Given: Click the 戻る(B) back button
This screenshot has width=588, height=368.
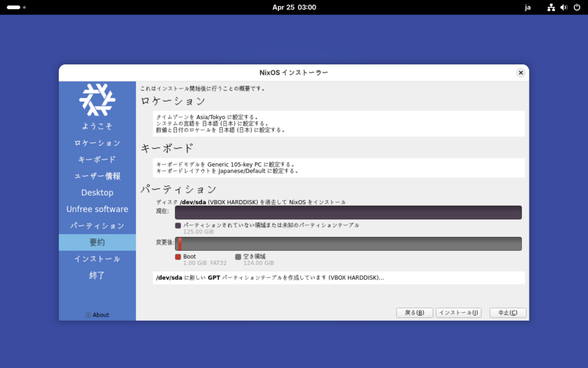Looking at the screenshot, I should 414,313.
